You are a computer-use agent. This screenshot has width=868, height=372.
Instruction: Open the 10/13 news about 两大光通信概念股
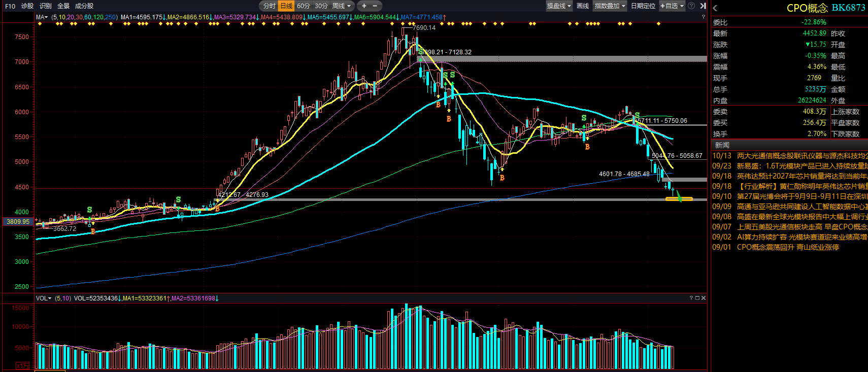[x=790, y=156]
